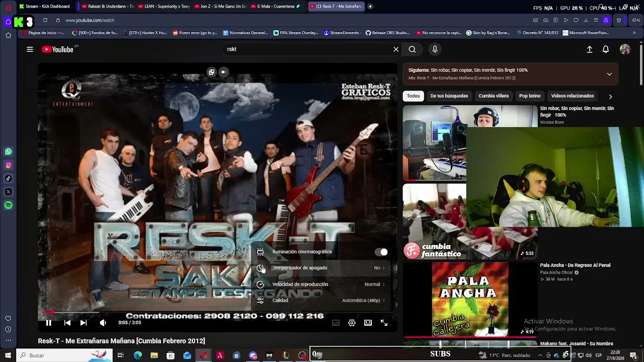Reload the page with the refresh button
The image size is (644, 362).
click(x=45, y=20)
